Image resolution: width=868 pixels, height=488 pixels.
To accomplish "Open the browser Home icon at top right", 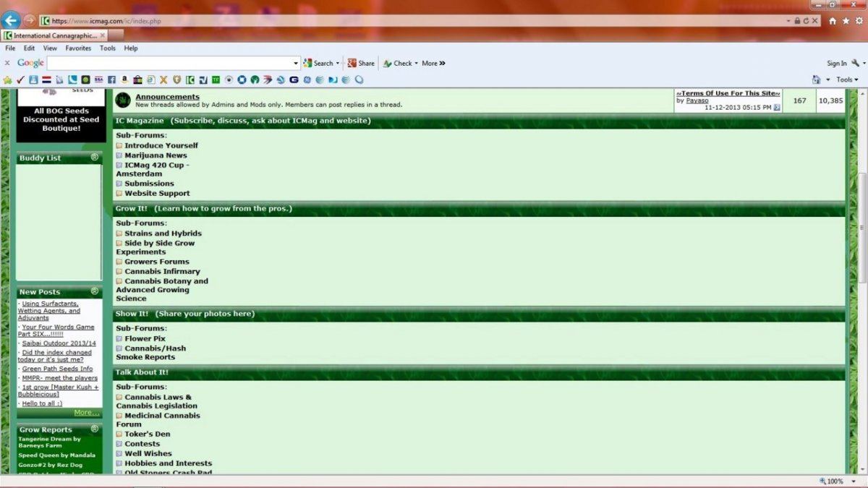I will pyautogui.click(x=833, y=21).
